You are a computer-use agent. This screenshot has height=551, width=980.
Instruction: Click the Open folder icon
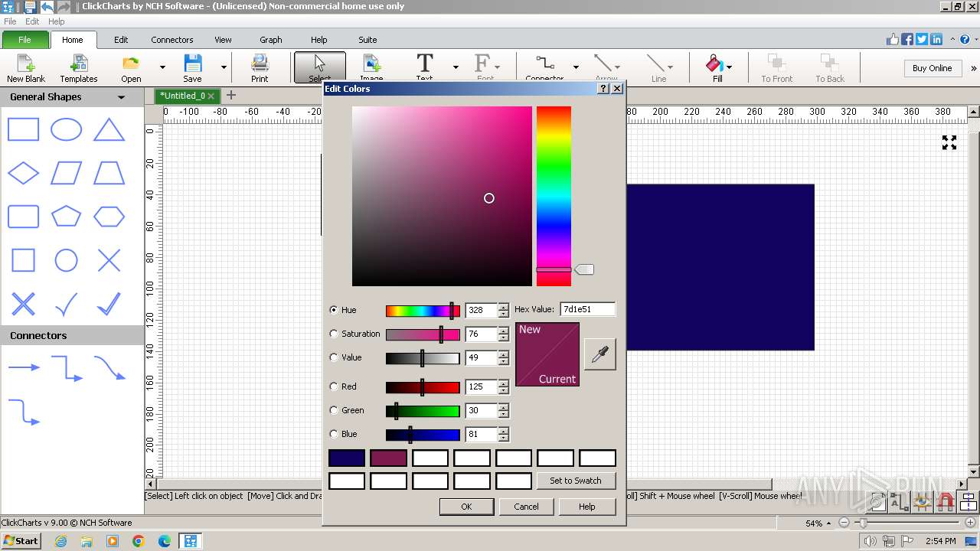tap(131, 63)
